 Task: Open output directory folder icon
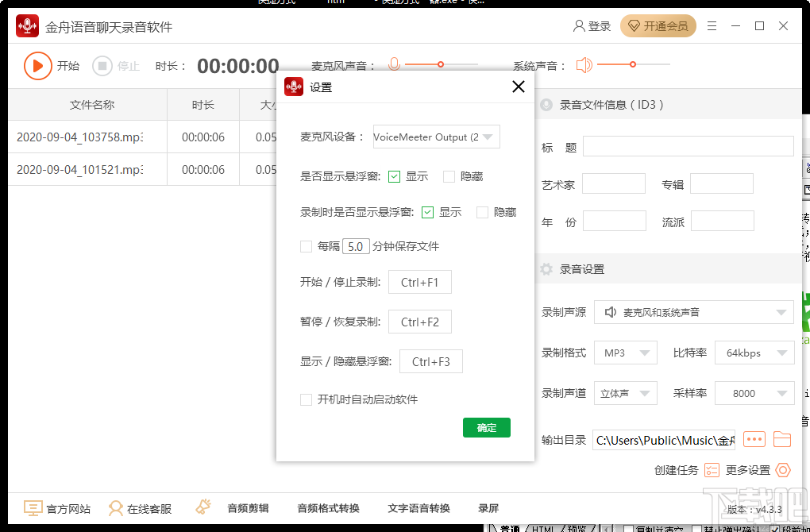[783, 439]
